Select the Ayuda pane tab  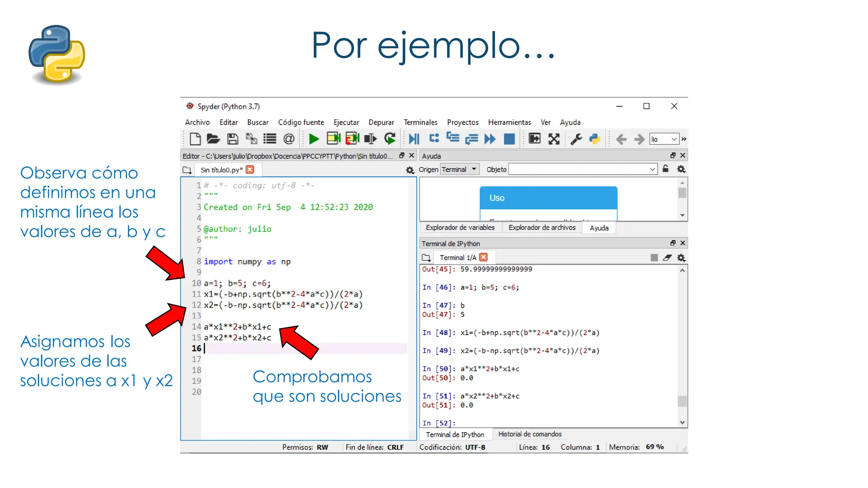pyautogui.click(x=599, y=228)
